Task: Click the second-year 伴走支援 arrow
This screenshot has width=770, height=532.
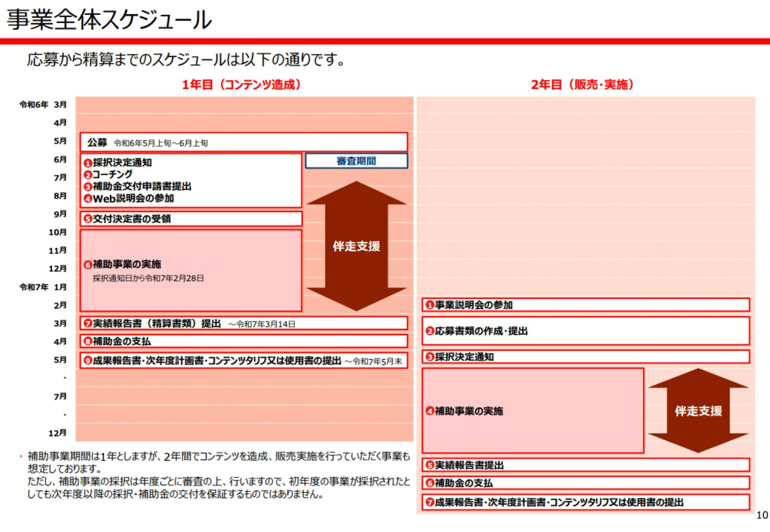Action: tap(698, 411)
